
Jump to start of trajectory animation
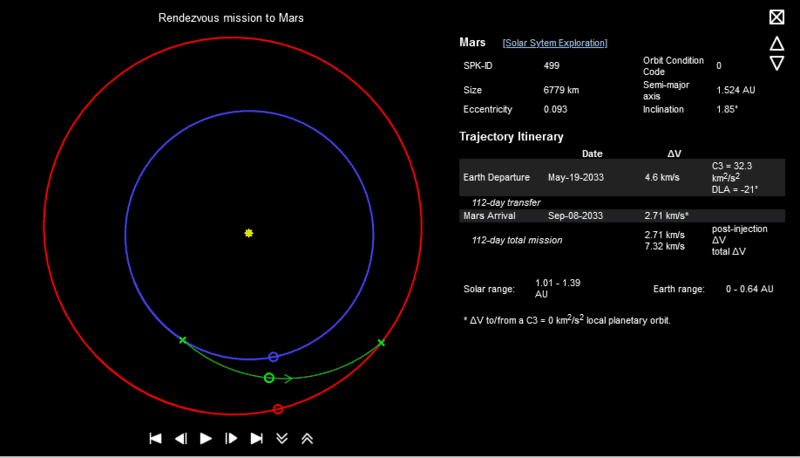pyautogui.click(x=155, y=439)
